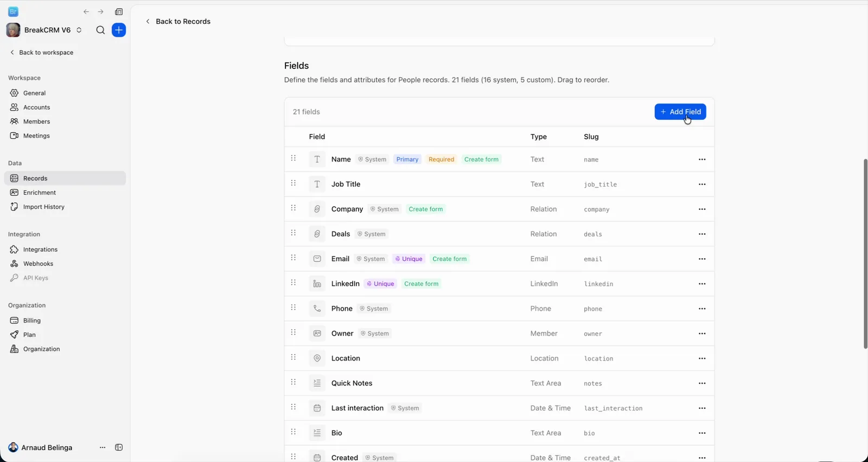The image size is (868, 462).
Task: Click the Arnaud Belinga user profile
Action: 41,447
